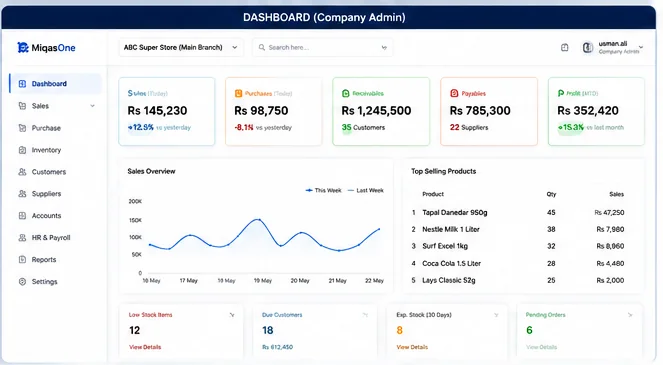Click View Details under Pending Orders

pyautogui.click(x=542, y=347)
